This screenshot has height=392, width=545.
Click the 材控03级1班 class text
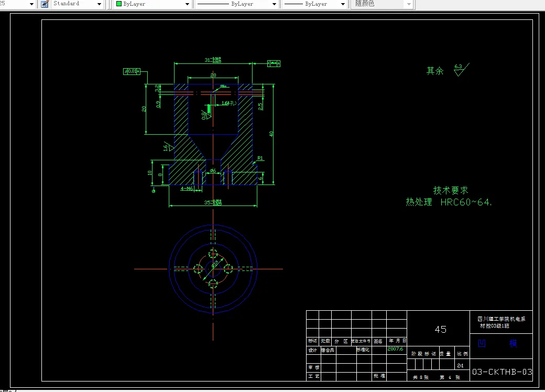495,326
